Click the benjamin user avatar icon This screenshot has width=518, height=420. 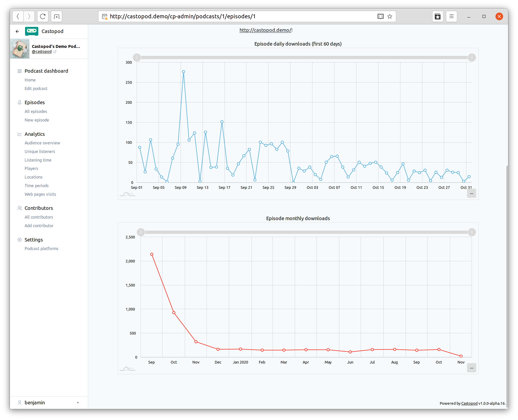coord(20,402)
